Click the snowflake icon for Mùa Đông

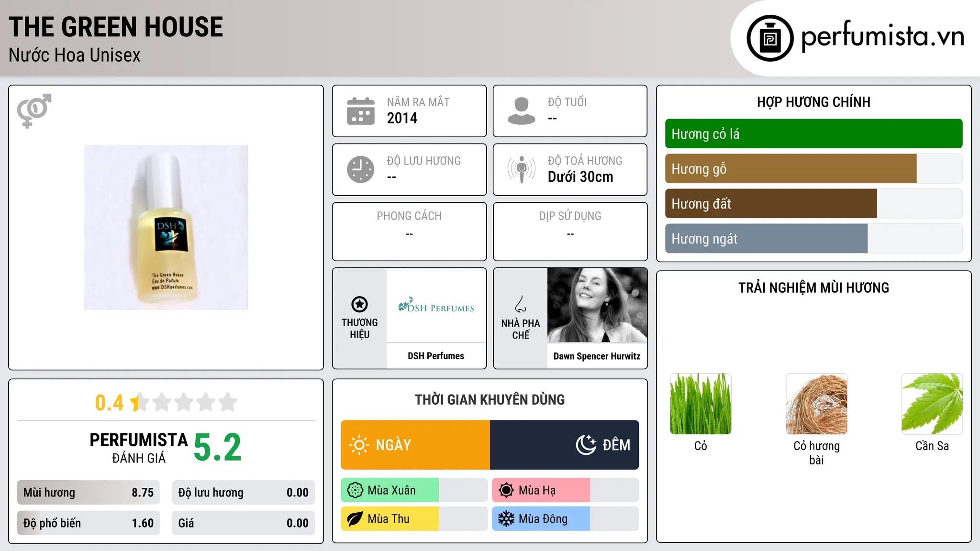click(x=506, y=519)
